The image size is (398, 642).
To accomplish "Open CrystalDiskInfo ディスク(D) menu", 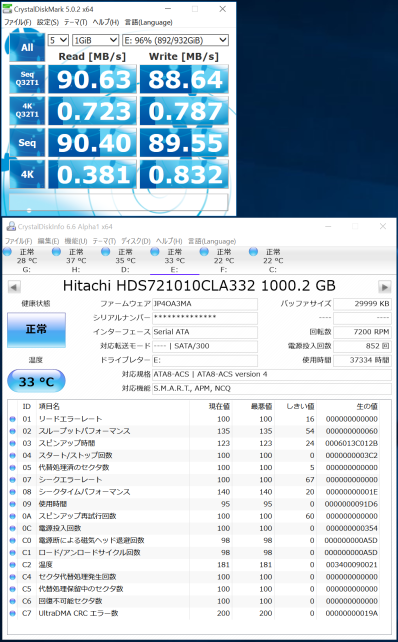I will [x=136, y=241].
